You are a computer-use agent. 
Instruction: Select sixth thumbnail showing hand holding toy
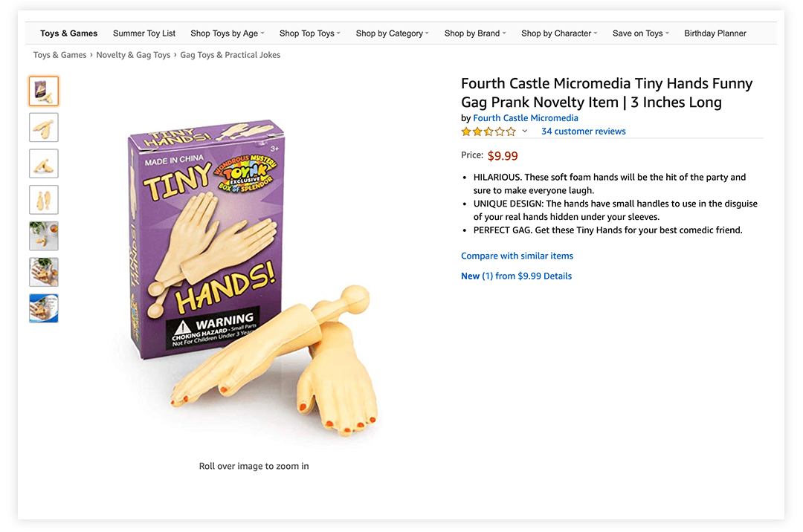pos(44,272)
